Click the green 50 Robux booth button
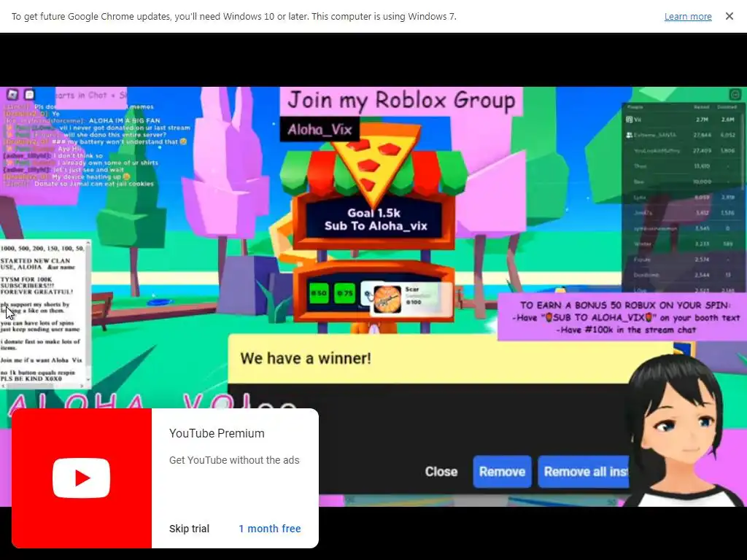Image resolution: width=747 pixels, height=560 pixels. pos(319,293)
